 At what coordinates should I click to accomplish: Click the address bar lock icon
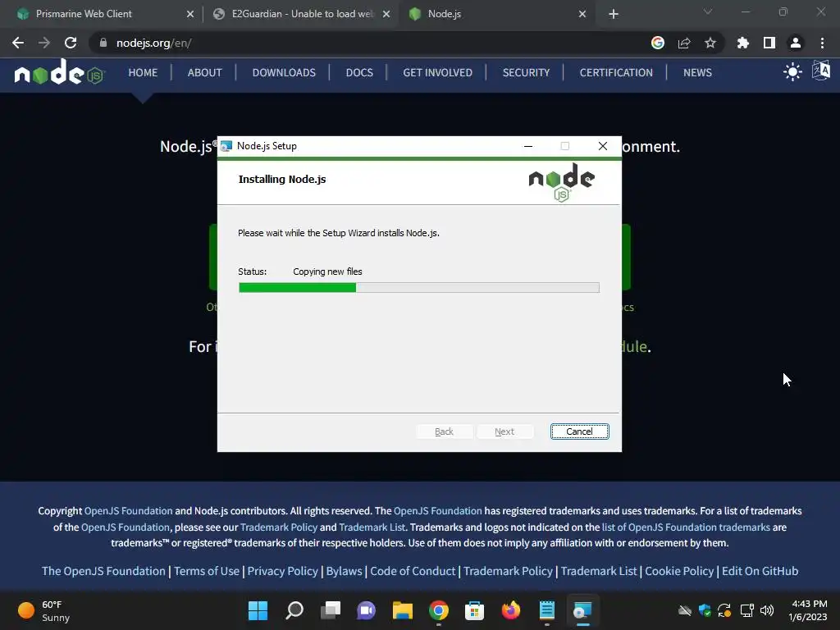pyautogui.click(x=103, y=43)
